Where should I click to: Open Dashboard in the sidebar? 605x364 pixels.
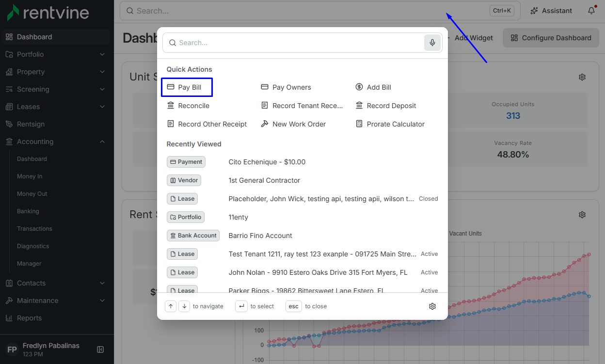(57, 37)
